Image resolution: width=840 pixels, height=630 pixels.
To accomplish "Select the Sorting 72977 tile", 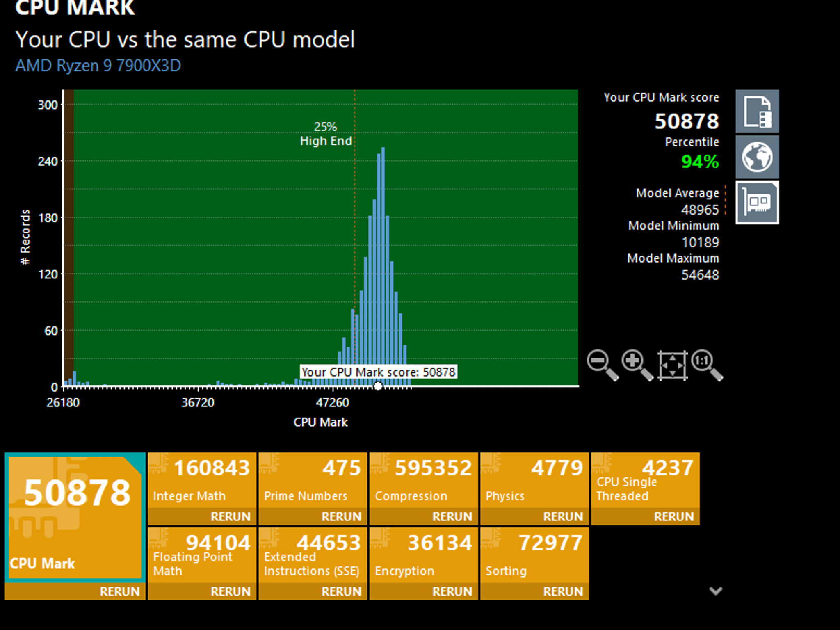I will 534,555.
